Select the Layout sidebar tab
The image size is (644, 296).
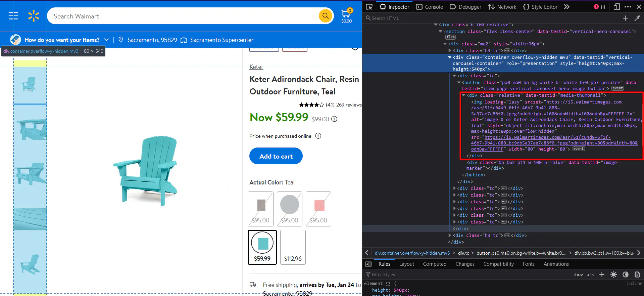[407, 264]
